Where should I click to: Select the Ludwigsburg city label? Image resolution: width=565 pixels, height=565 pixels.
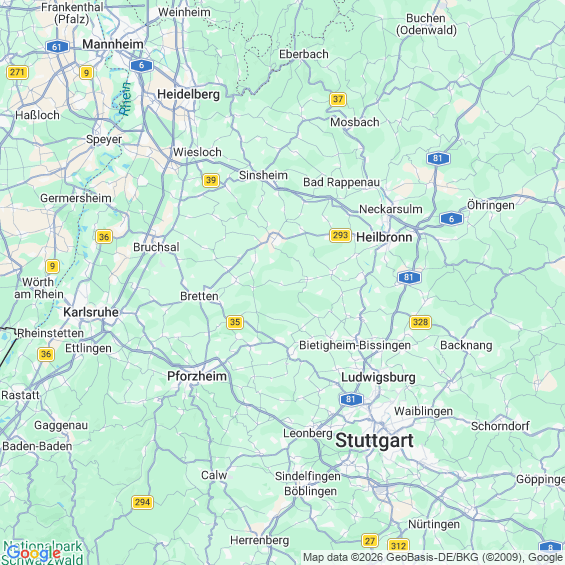click(378, 378)
